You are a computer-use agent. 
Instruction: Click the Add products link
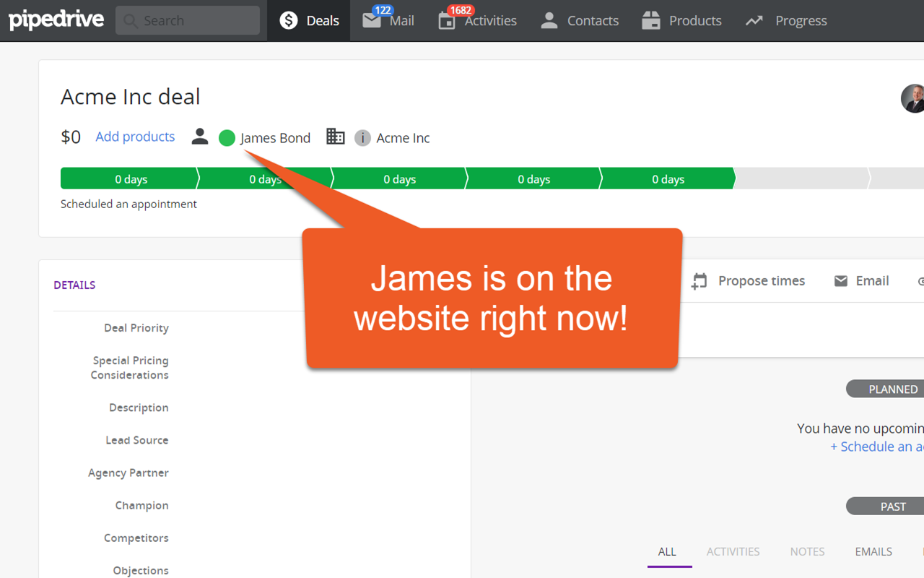(135, 137)
